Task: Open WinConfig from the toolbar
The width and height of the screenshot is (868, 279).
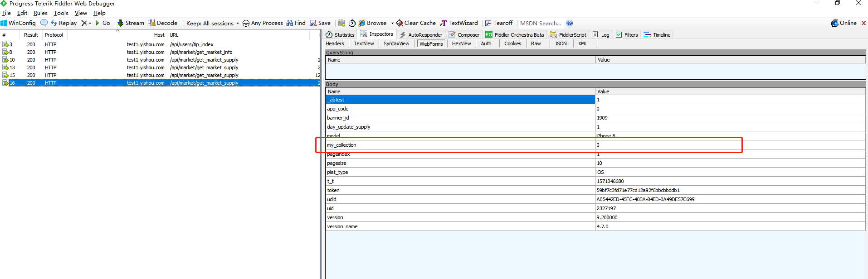Action: 18,23
